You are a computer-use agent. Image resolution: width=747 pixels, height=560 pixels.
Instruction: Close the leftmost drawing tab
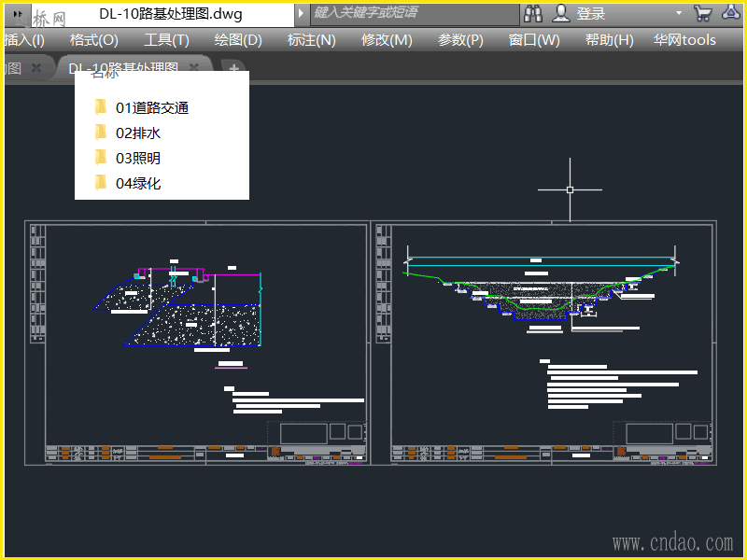click(36, 68)
